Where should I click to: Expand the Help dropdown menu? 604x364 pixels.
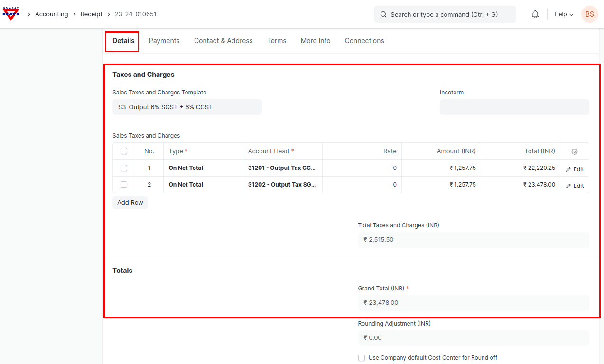click(x=563, y=14)
